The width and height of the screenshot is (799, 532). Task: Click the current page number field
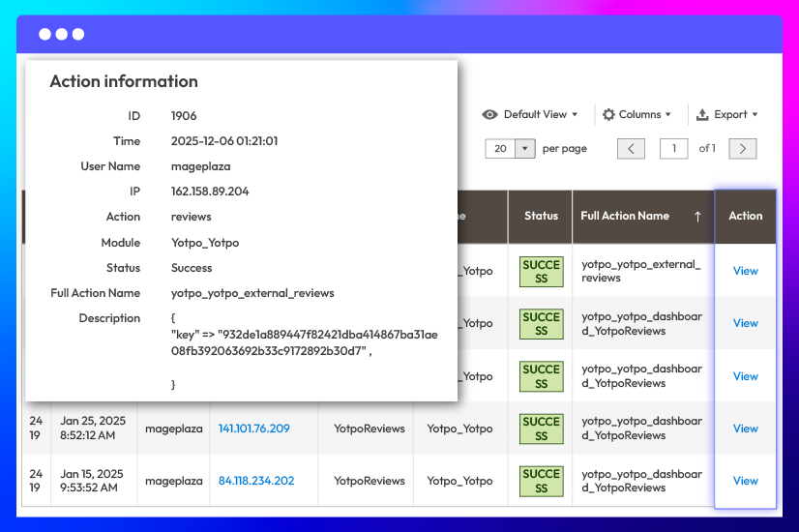point(673,149)
